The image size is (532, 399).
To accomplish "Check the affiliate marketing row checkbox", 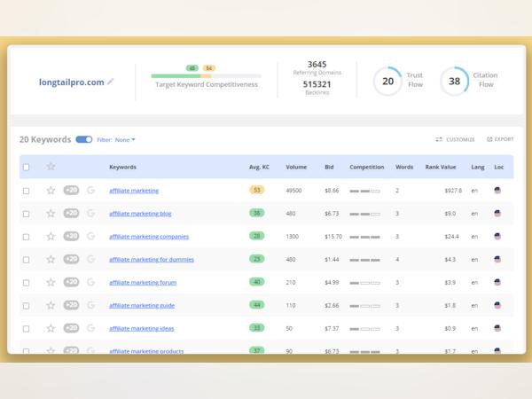I will (26, 191).
